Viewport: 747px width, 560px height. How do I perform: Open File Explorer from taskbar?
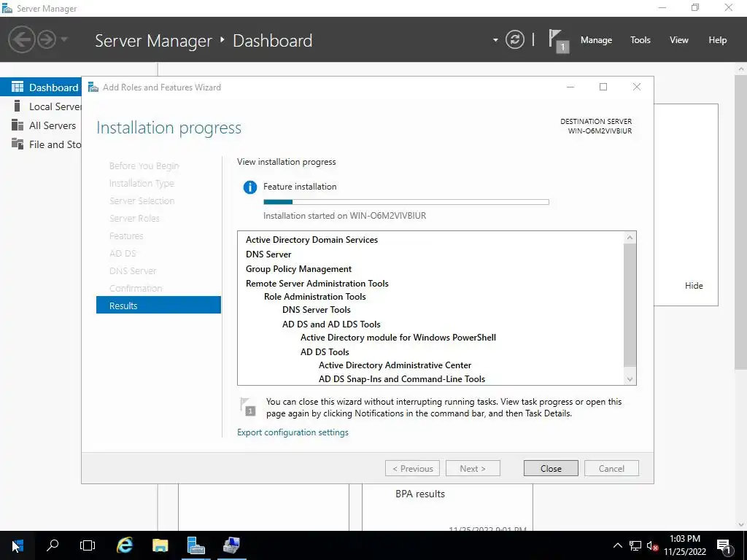click(x=160, y=545)
